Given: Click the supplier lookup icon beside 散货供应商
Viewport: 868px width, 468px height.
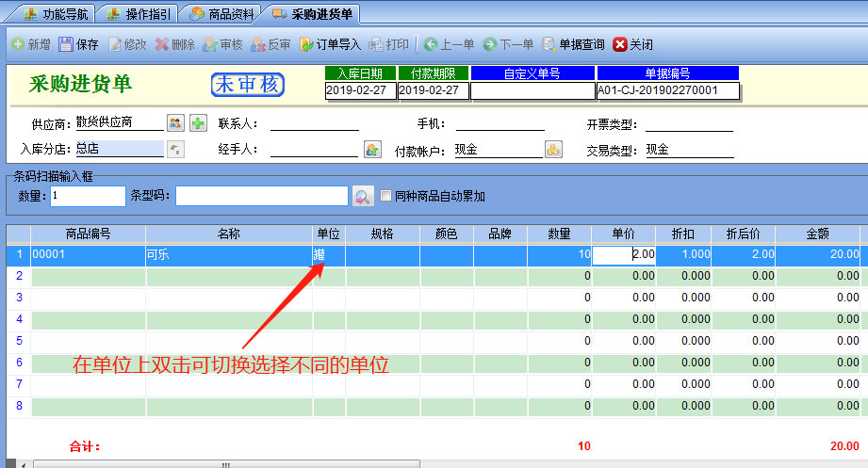Looking at the screenshot, I should click(175, 122).
